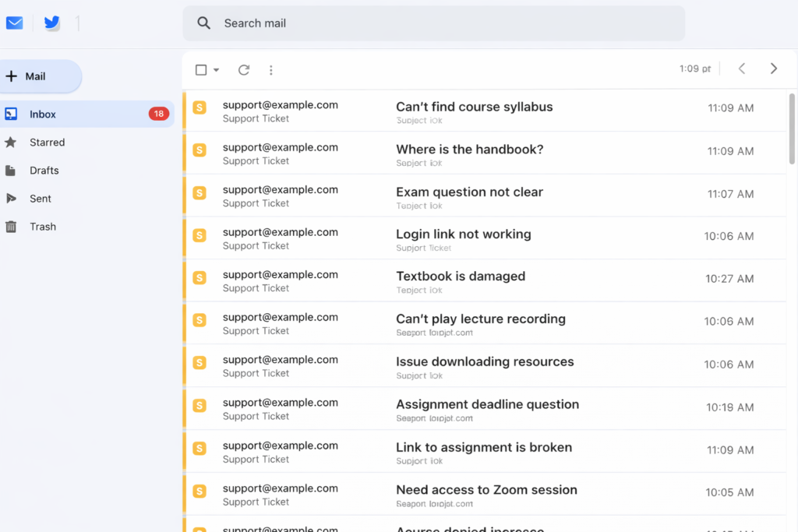Viewport: 798px width, 532px height.
Task: Go to the next page of emails
Action: pyautogui.click(x=774, y=69)
